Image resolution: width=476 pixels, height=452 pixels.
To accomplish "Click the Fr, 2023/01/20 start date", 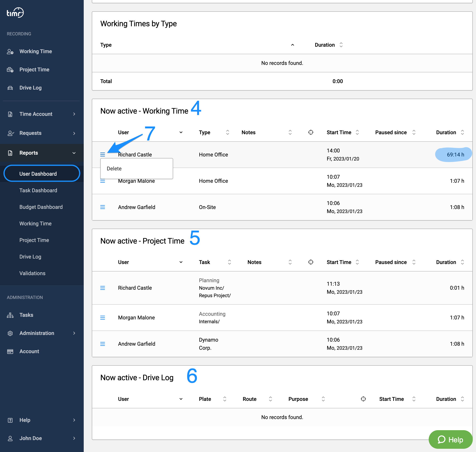I will tap(343, 159).
